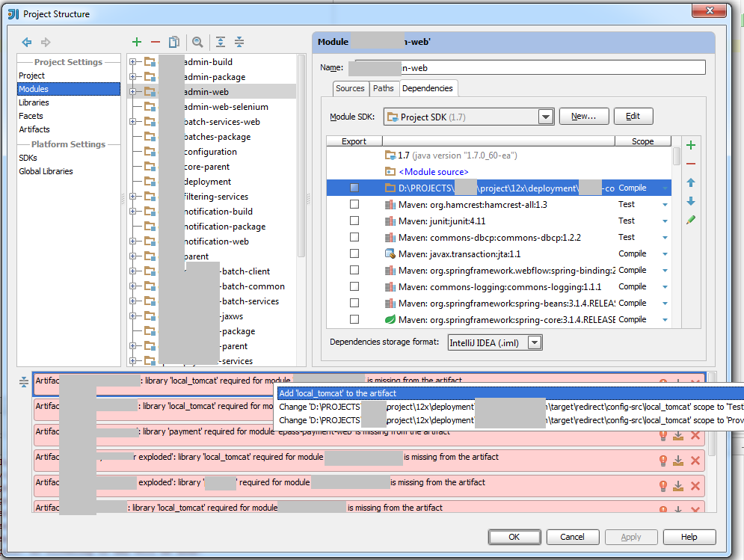Viewport: 744px width, 560px height.
Task: Click the OK button
Action: click(514, 537)
